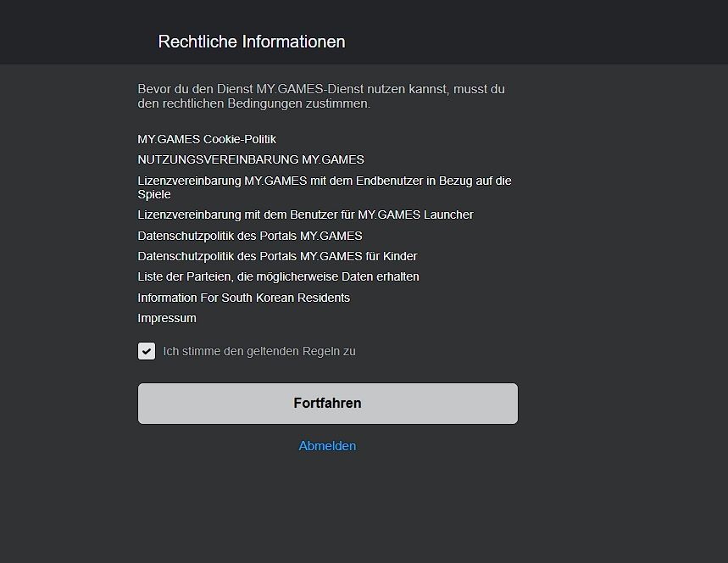Click the 'Ich stimme den geltenden Regeln zu' label
The height and width of the screenshot is (563, 728).
click(259, 351)
